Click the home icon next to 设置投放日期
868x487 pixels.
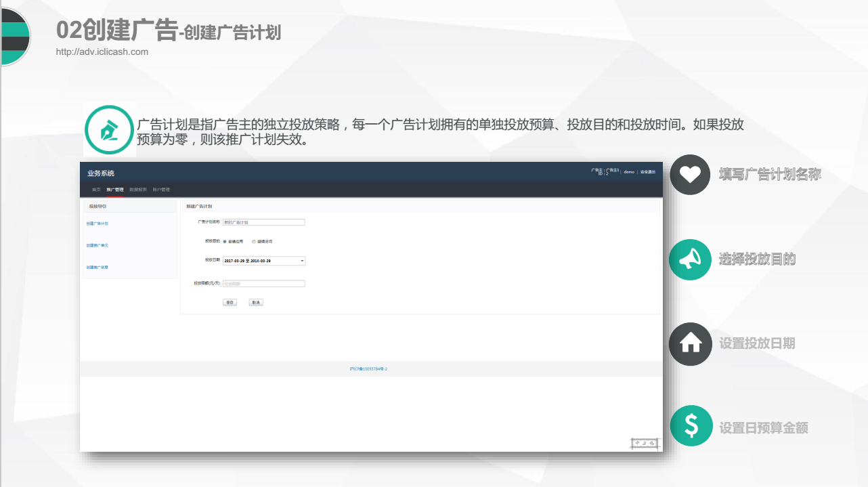tap(690, 344)
